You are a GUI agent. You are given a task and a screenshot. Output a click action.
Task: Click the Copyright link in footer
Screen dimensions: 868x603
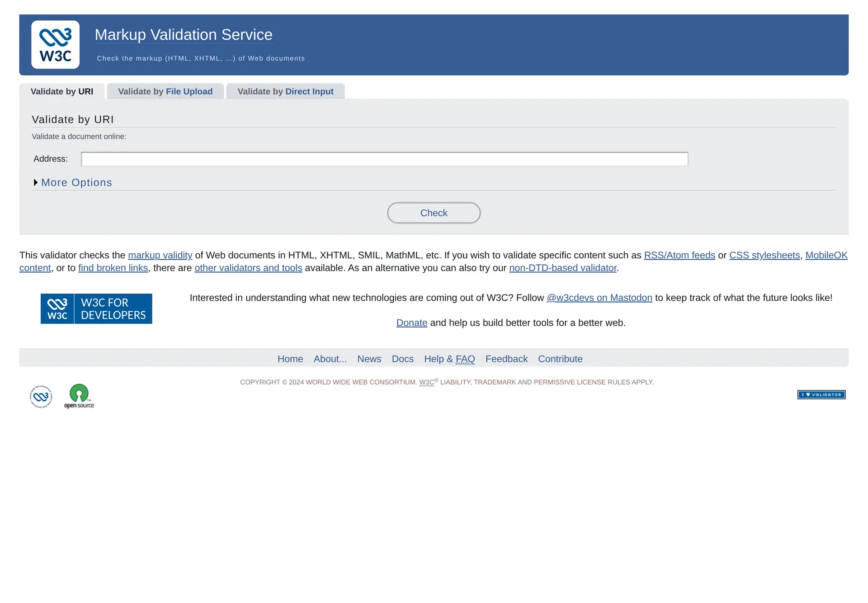pyautogui.click(x=260, y=382)
